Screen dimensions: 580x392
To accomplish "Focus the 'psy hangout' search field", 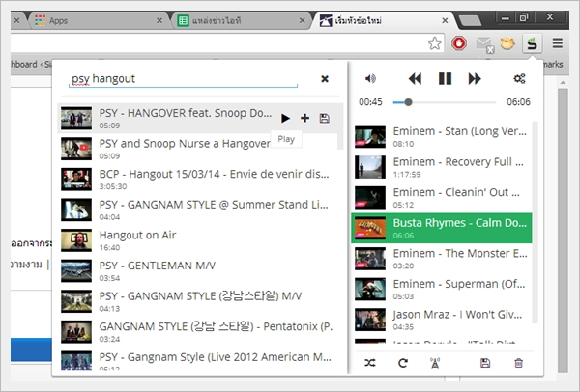I will pyautogui.click(x=183, y=79).
